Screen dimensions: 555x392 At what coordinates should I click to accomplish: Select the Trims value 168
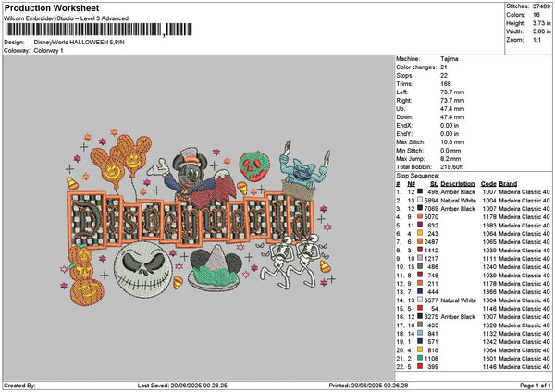pos(446,84)
